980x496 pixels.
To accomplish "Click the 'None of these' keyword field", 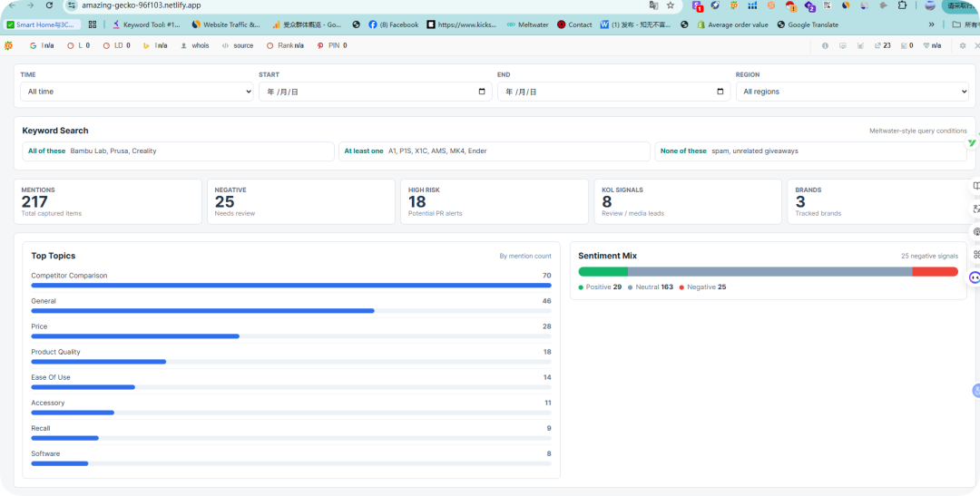I will (811, 151).
